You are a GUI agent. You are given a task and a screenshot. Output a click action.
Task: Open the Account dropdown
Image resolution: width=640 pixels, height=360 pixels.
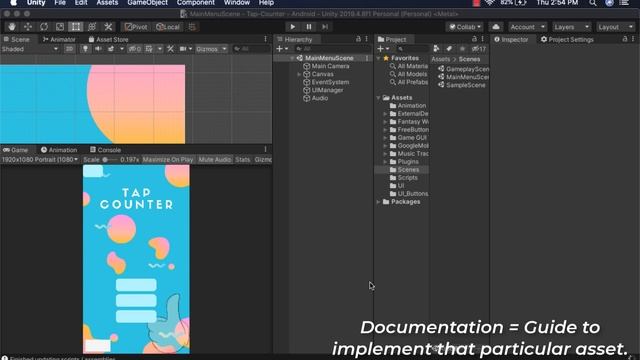(527, 27)
